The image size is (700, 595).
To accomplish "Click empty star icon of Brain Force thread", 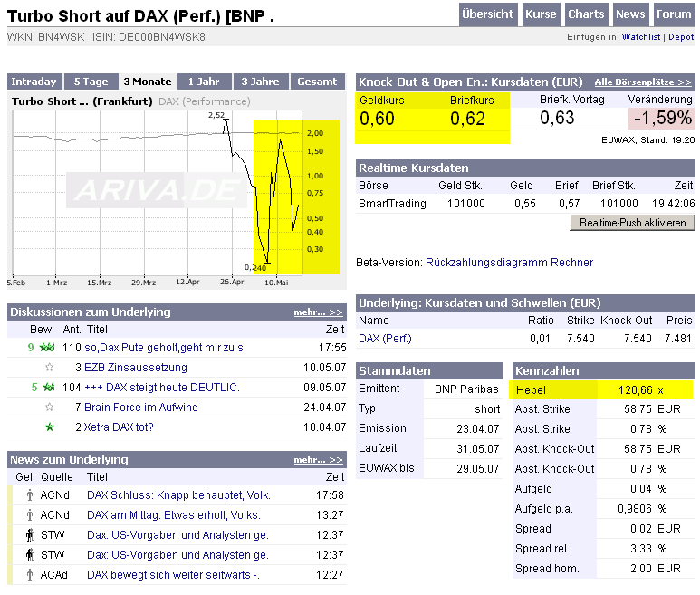I will [x=50, y=408].
